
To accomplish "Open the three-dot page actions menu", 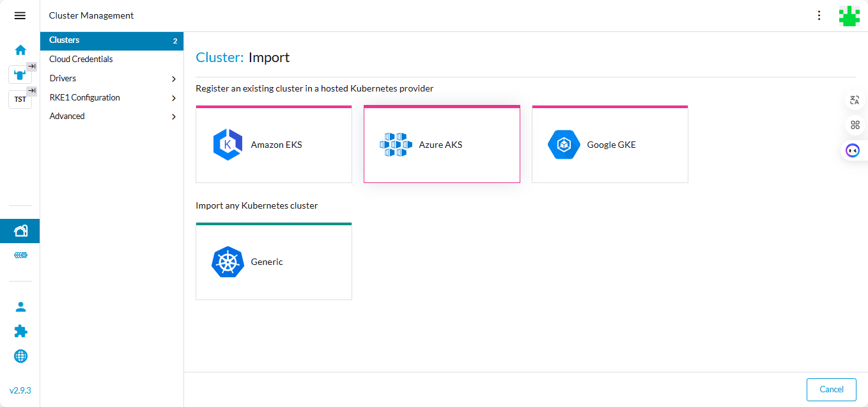I will (819, 15).
